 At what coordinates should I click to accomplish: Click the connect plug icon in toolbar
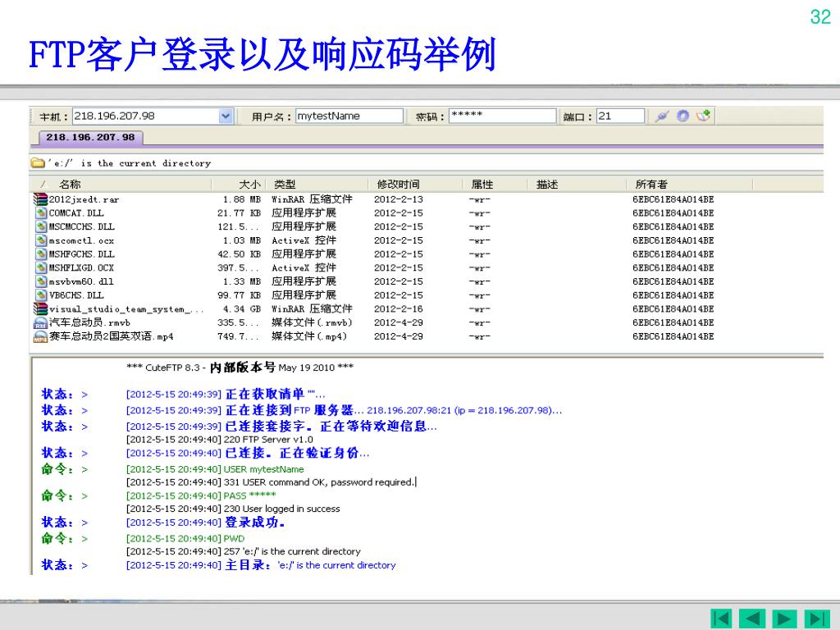point(662,116)
